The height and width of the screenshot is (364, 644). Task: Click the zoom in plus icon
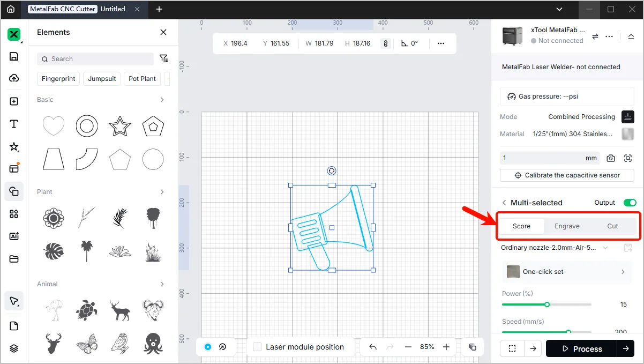click(446, 347)
